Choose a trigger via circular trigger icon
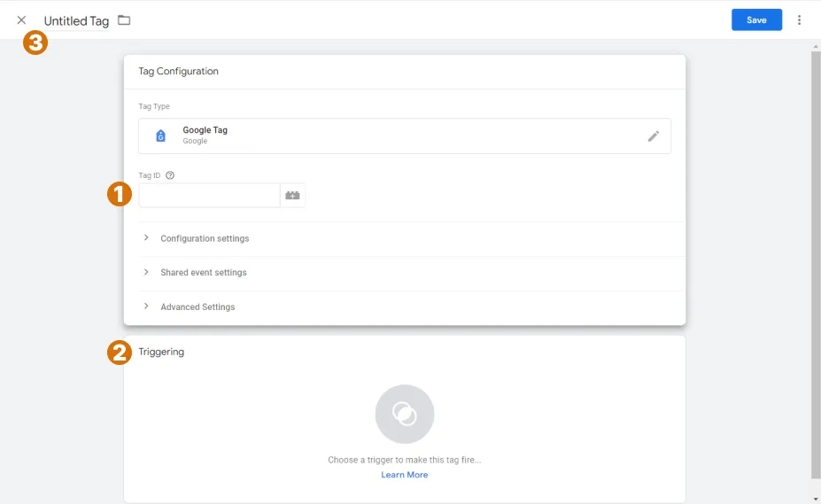This screenshot has width=821, height=504. [x=405, y=414]
